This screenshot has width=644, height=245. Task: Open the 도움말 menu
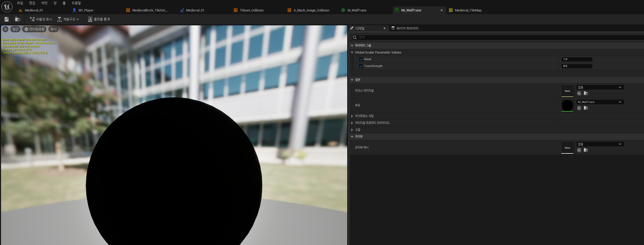tap(76, 3)
